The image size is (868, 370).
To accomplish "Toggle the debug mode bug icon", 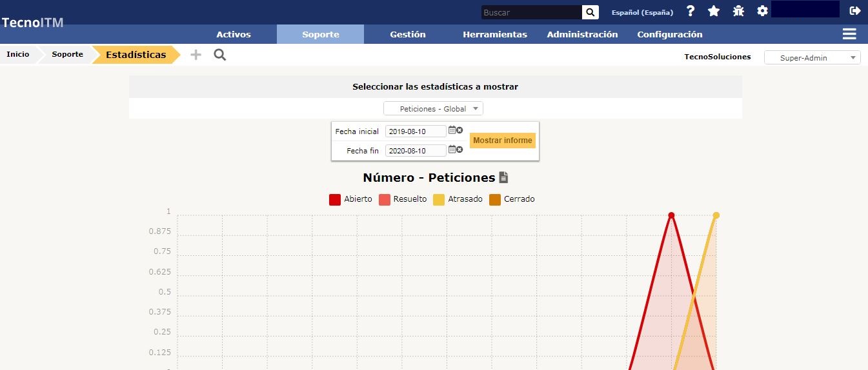I will (738, 11).
